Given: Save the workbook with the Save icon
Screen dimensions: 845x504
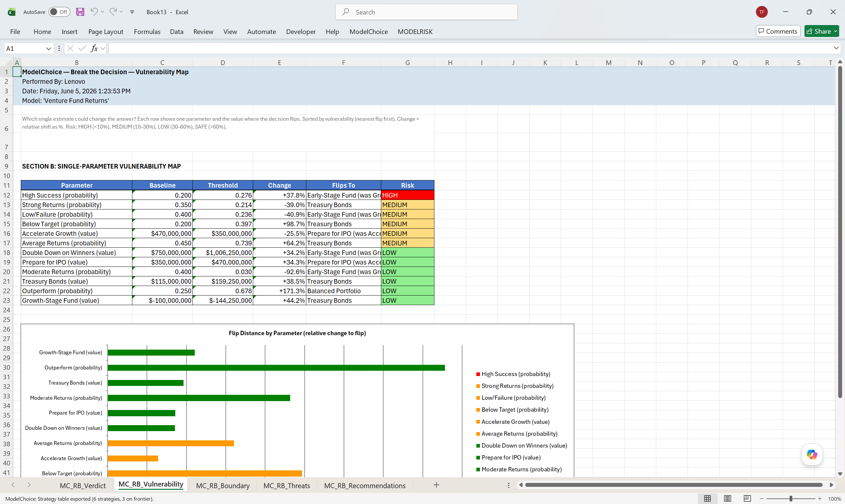Looking at the screenshot, I should coord(80,12).
